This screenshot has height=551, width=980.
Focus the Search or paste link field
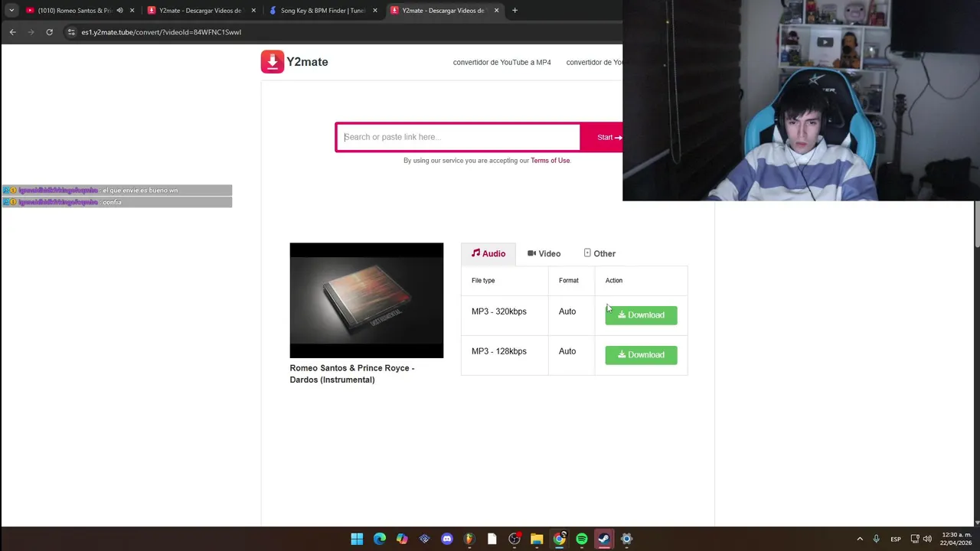tap(458, 137)
